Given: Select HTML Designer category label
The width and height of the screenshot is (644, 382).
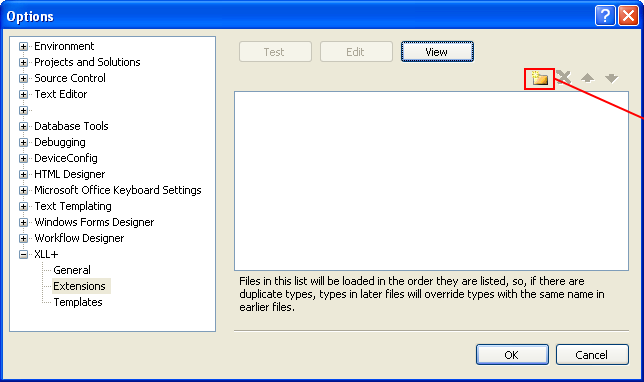Looking at the screenshot, I should click(x=69, y=175).
